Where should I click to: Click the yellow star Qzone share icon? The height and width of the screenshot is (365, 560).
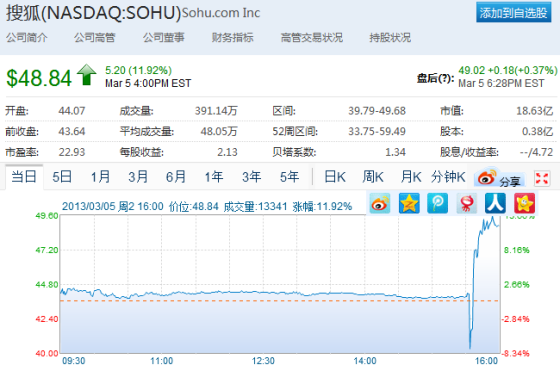(x=409, y=203)
